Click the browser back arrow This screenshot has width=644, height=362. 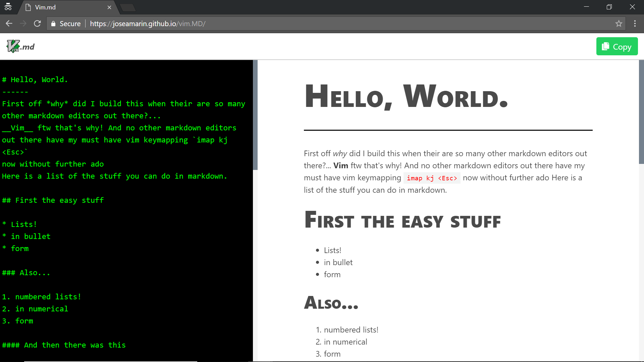pos(9,23)
